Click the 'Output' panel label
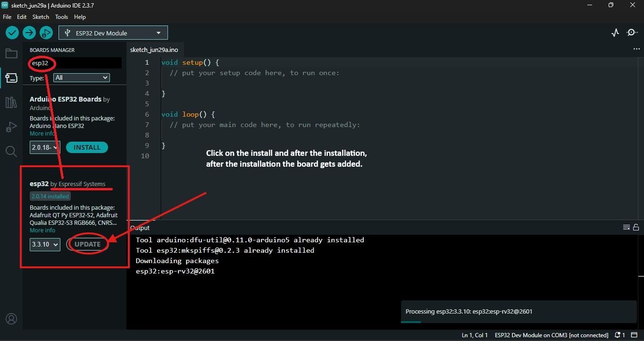This screenshot has width=644, height=341. click(x=140, y=228)
